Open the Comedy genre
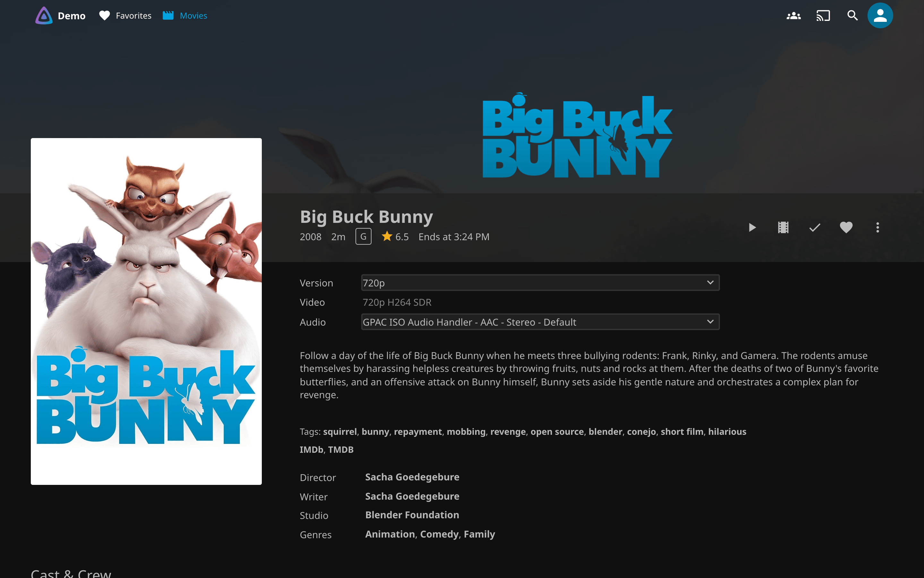924x578 pixels. coord(439,534)
